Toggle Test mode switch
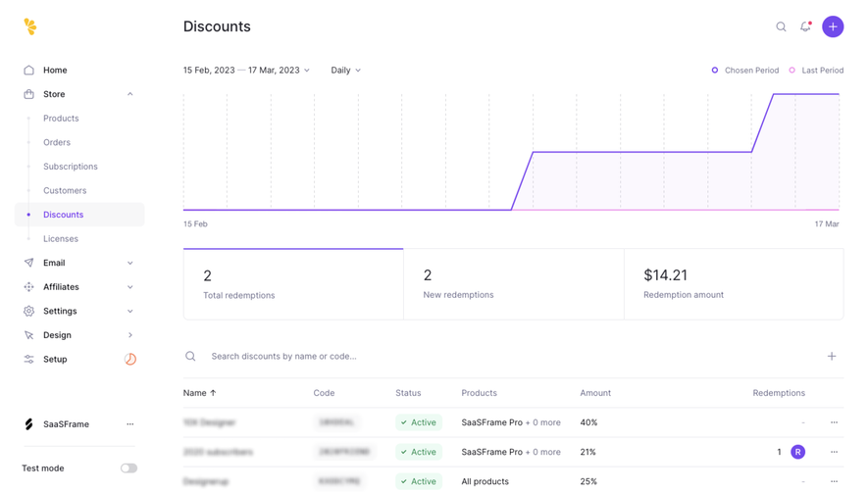The width and height of the screenshot is (868, 492). (x=129, y=468)
